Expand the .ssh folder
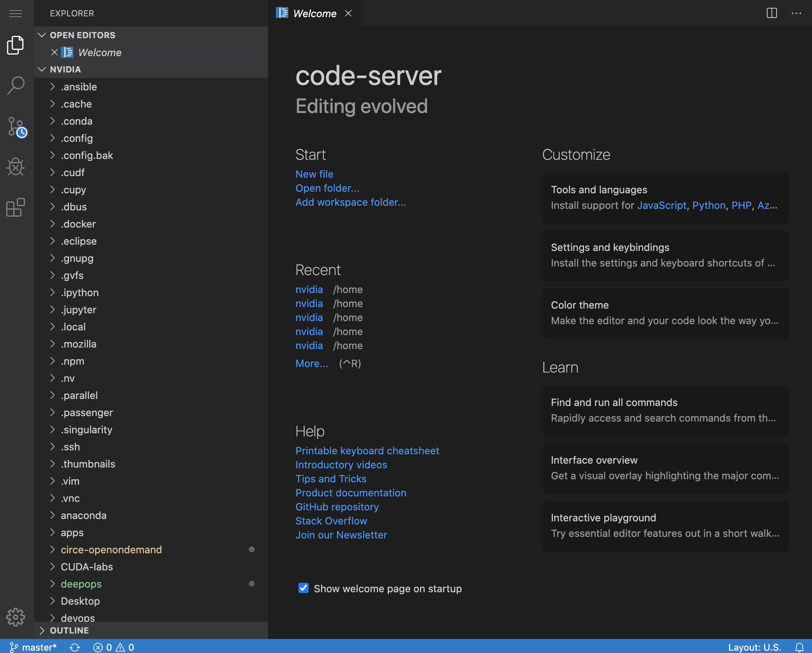 coord(151,447)
